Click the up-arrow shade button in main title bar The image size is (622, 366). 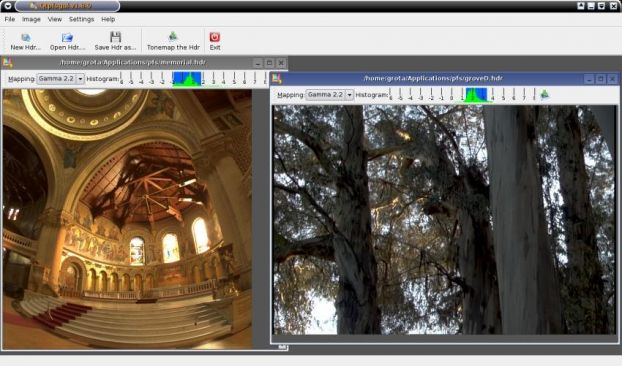[x=581, y=6]
